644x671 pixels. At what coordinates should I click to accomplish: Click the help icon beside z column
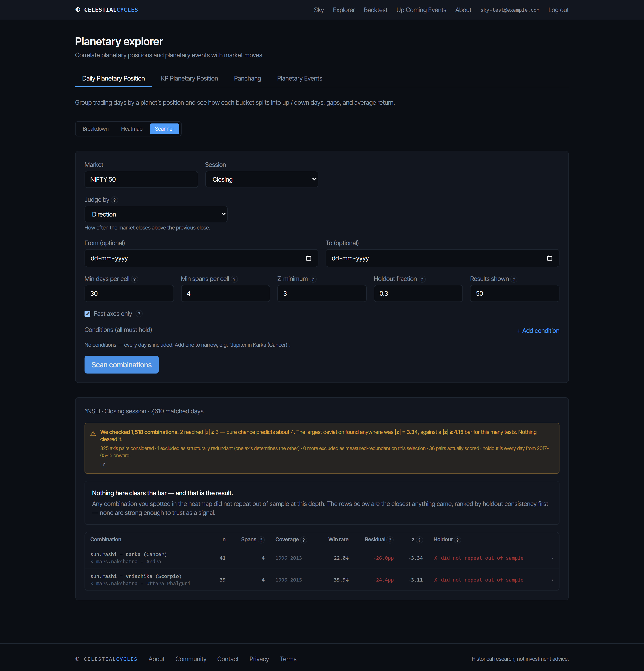pyautogui.click(x=419, y=540)
